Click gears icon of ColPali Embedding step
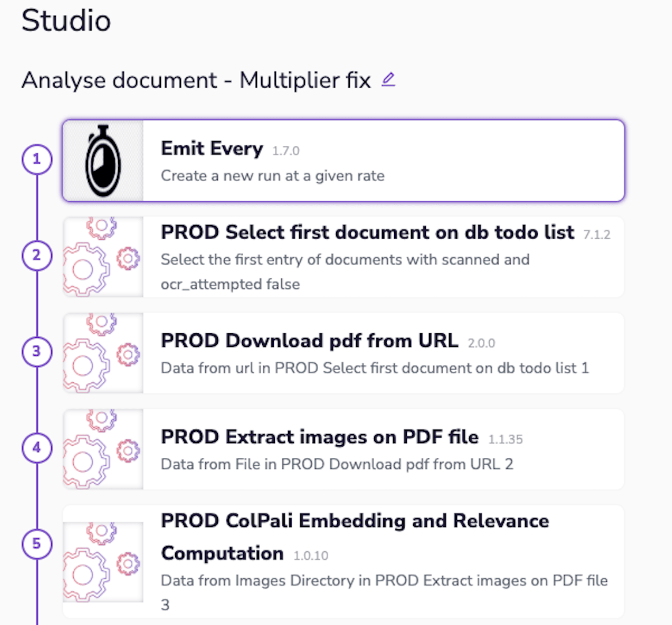 pos(103,562)
